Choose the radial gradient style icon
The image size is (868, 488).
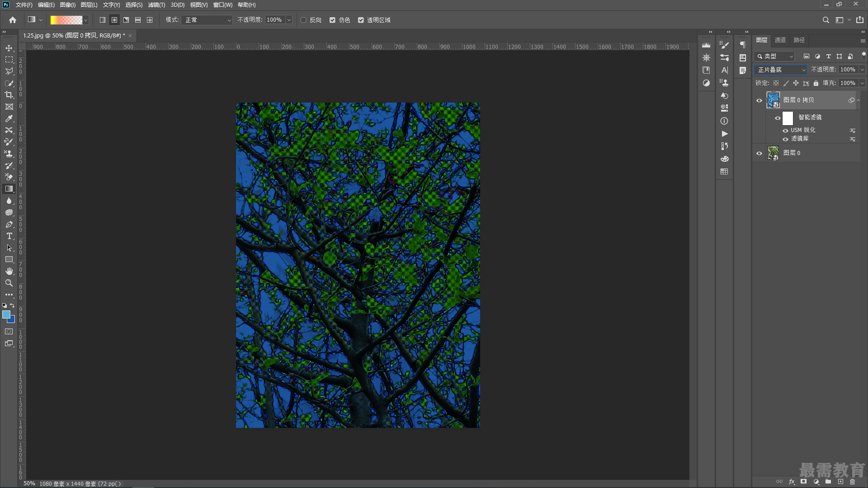pyautogui.click(x=114, y=20)
